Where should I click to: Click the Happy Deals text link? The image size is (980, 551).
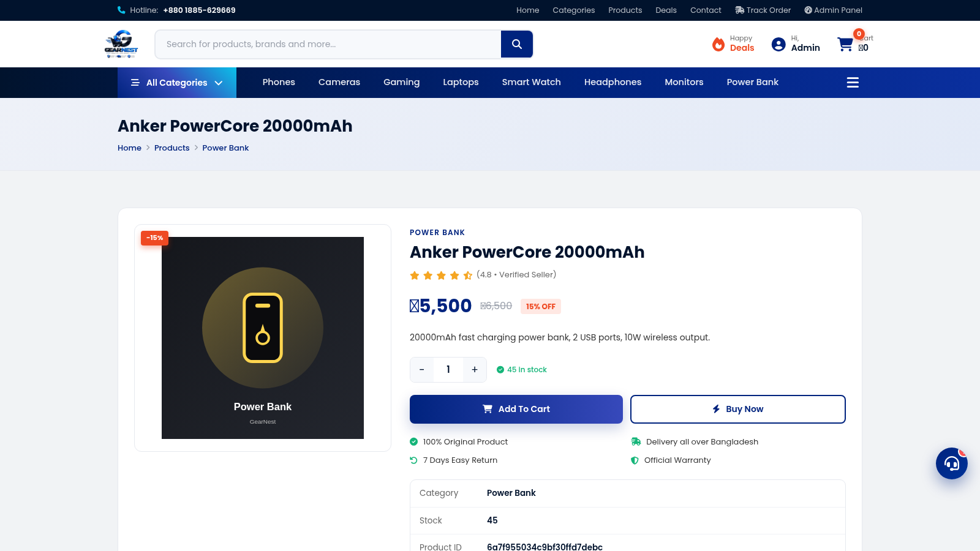point(742,44)
